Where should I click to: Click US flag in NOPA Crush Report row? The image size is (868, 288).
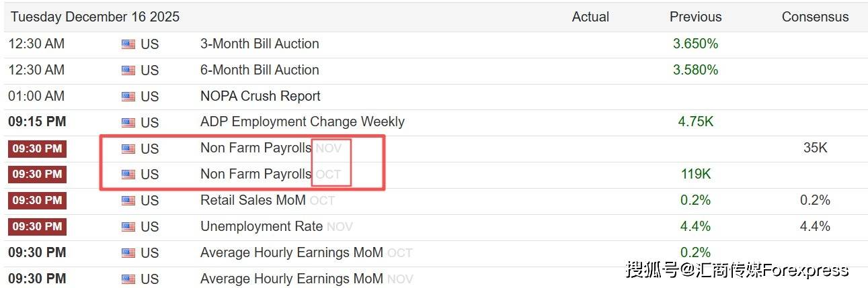tap(128, 97)
